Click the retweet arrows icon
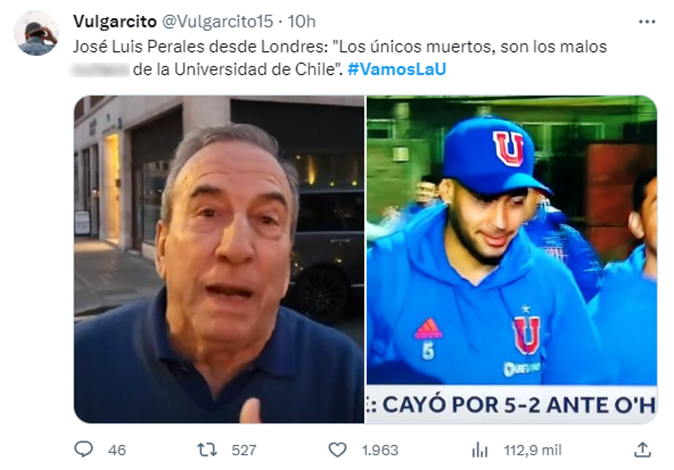 point(206,450)
